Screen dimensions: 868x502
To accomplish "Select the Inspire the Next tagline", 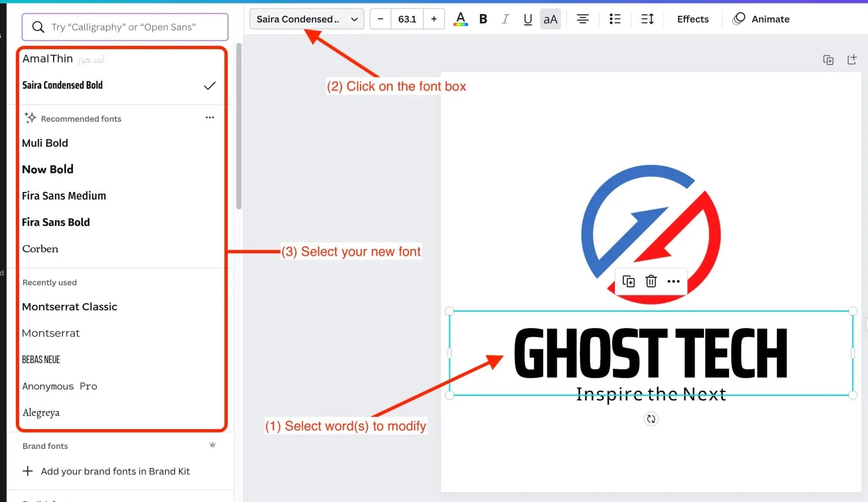I will [651, 394].
